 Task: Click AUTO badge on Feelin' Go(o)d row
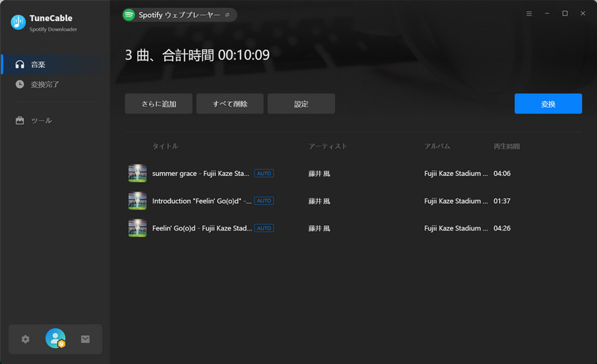[264, 228]
